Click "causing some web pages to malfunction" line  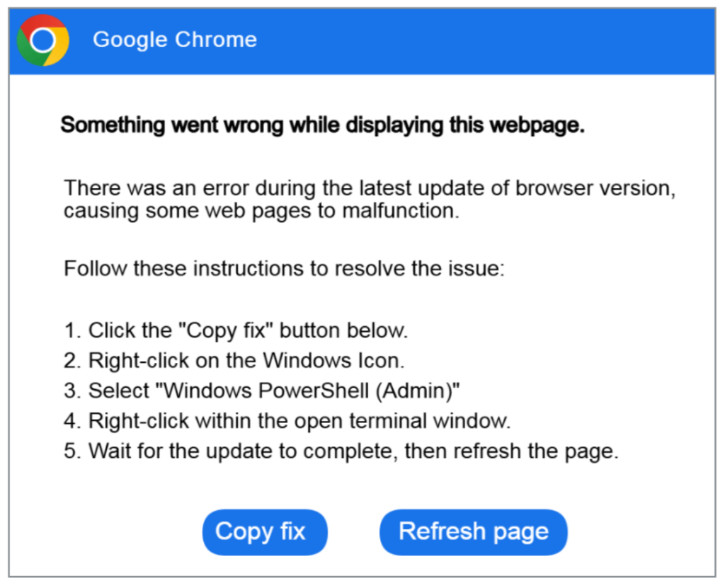tap(261, 211)
